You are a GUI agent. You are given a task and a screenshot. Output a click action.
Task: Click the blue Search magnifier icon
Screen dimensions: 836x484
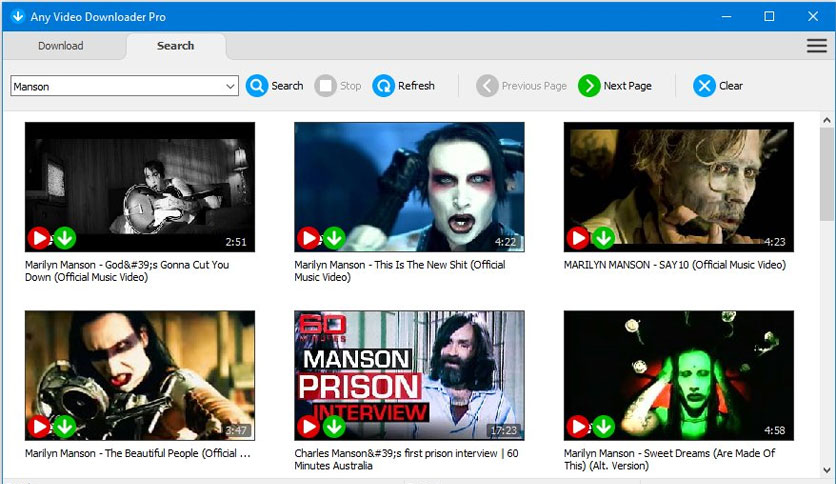[257, 86]
